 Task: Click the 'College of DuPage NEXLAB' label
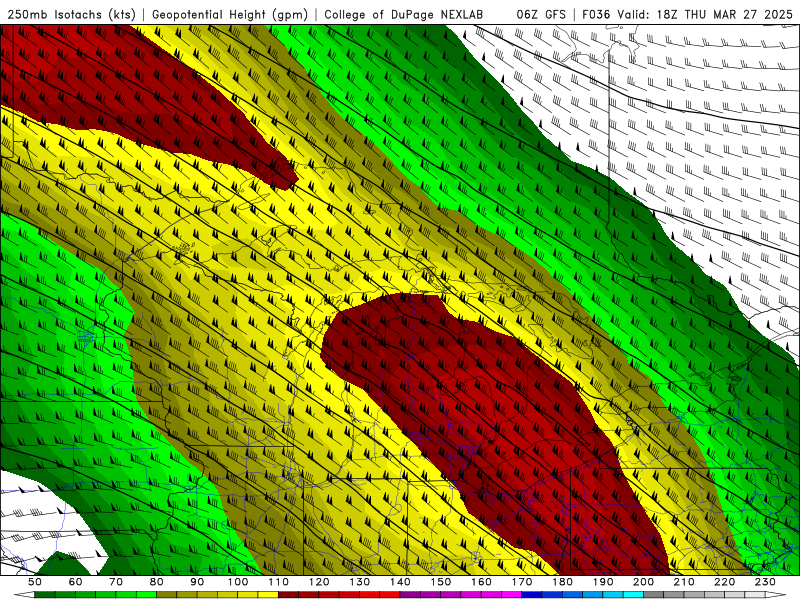[x=403, y=15]
